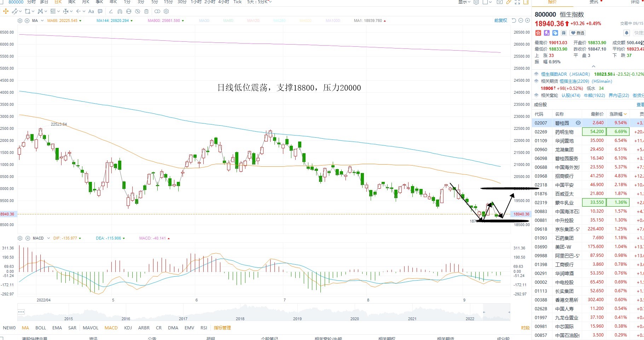This screenshot has width=644, height=340.
Task: Select the arrow drawing tool
Action: coord(79,11)
